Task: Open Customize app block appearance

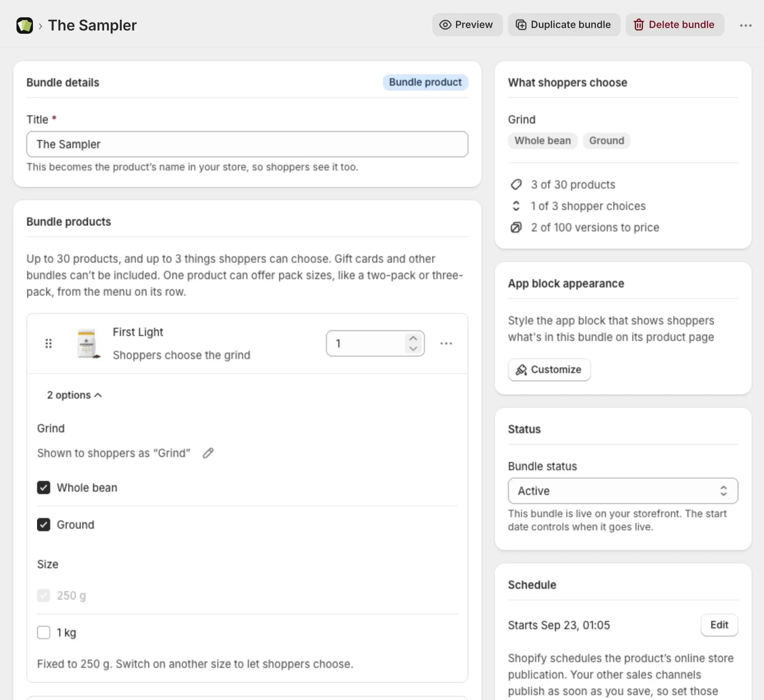Action: (549, 370)
